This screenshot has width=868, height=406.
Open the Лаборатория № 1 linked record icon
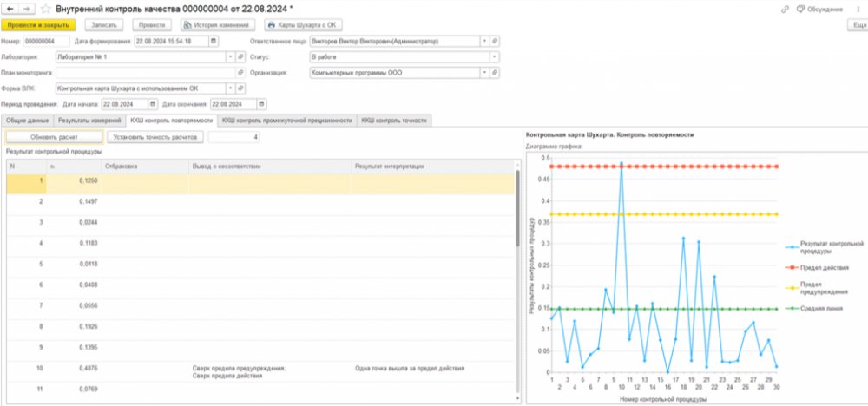pos(240,56)
